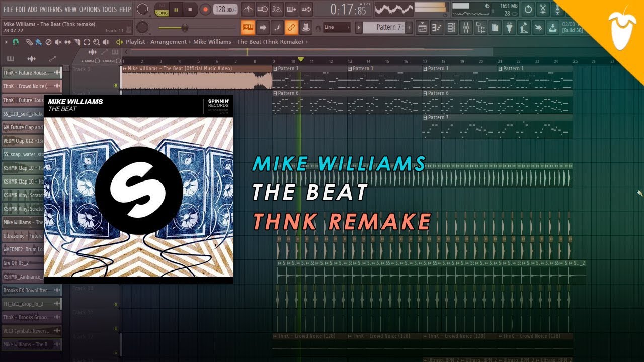Select the playlist Delete tool
644x362 pixels.
click(49, 42)
